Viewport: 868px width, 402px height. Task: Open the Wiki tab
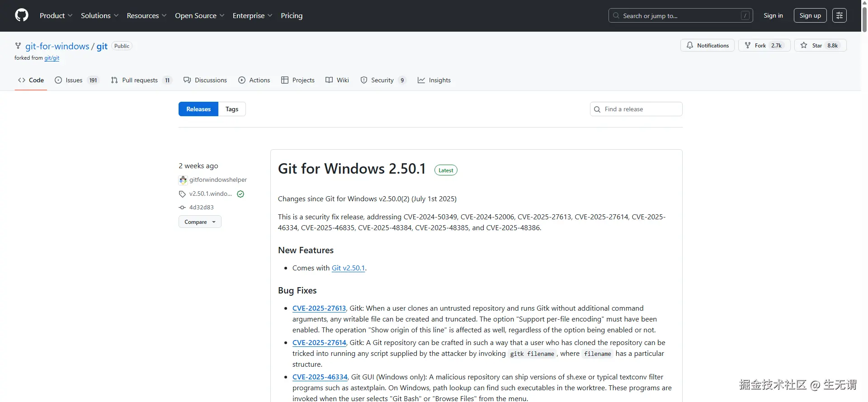[337, 80]
